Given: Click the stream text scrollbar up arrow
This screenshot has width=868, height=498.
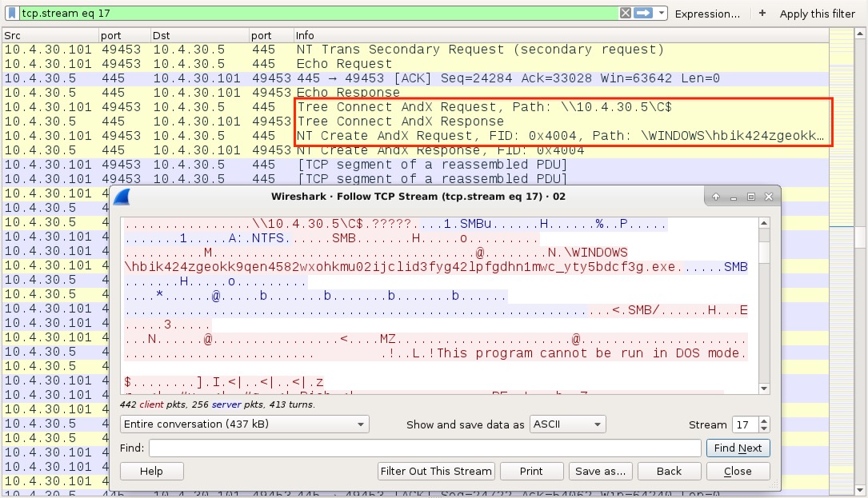Looking at the screenshot, I should (x=764, y=223).
